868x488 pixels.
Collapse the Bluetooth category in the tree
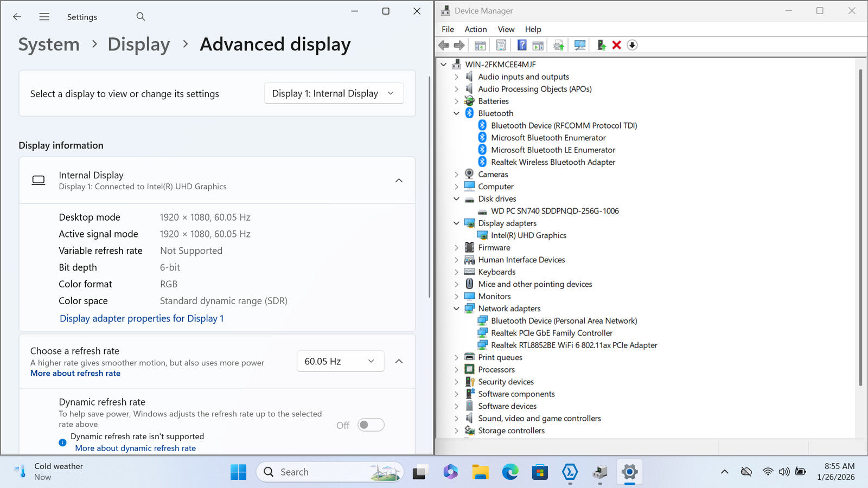coord(456,113)
